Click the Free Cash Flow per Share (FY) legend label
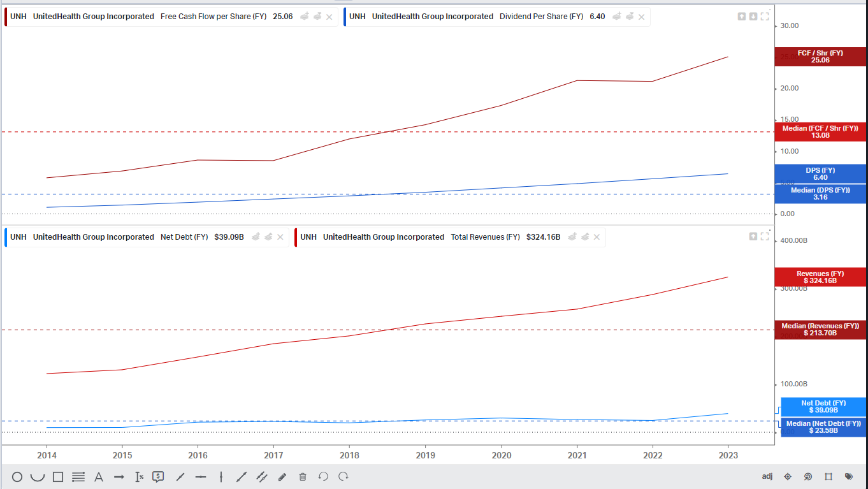 (213, 17)
